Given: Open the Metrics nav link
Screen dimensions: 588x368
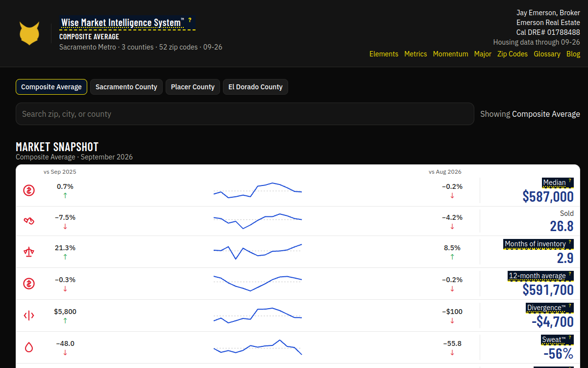Looking at the screenshot, I should [x=416, y=54].
